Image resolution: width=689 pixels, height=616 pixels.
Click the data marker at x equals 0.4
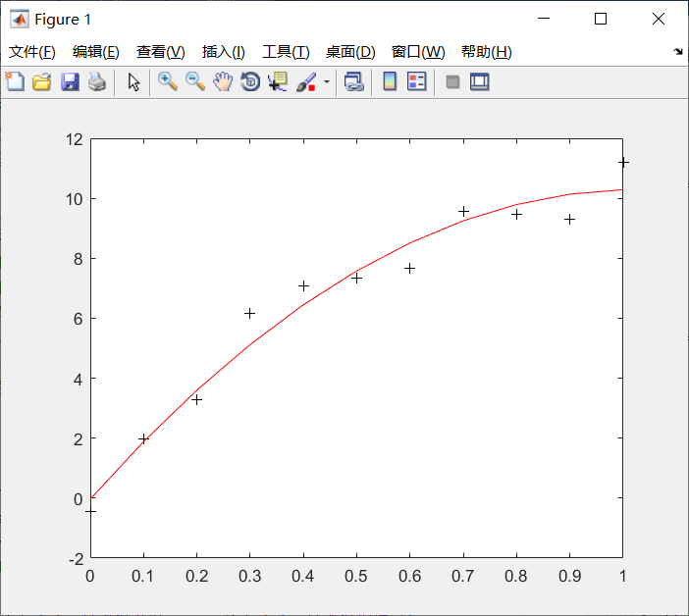(303, 286)
